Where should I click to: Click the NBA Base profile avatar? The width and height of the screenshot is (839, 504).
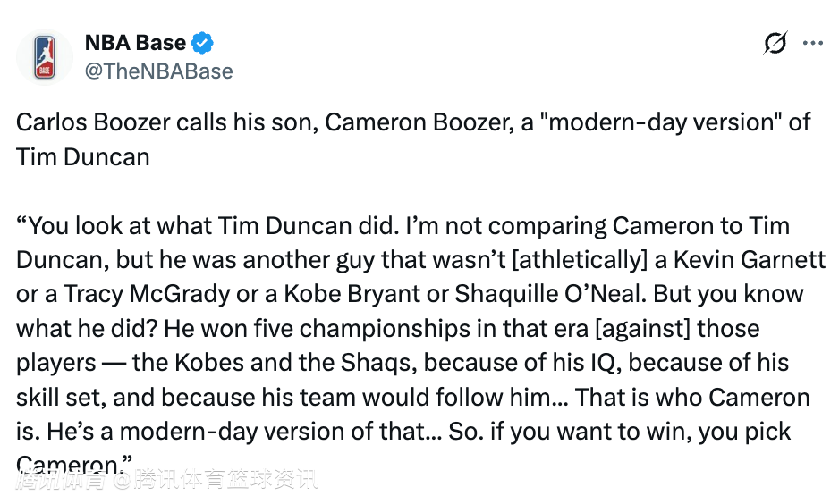(x=45, y=56)
